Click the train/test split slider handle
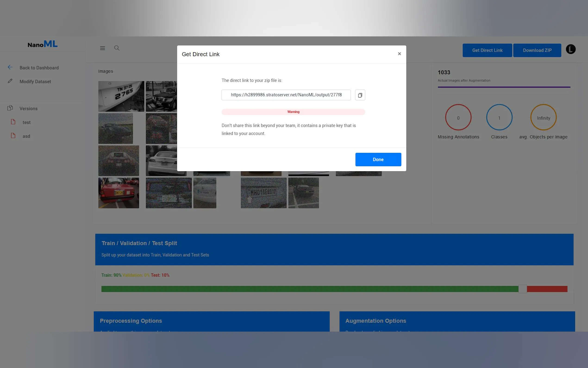Image resolution: width=588 pixels, height=368 pixels. pos(522,289)
